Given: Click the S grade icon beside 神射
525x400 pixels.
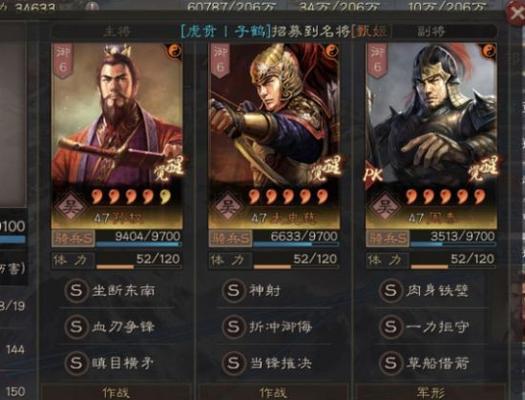Looking at the screenshot, I should (x=233, y=291).
